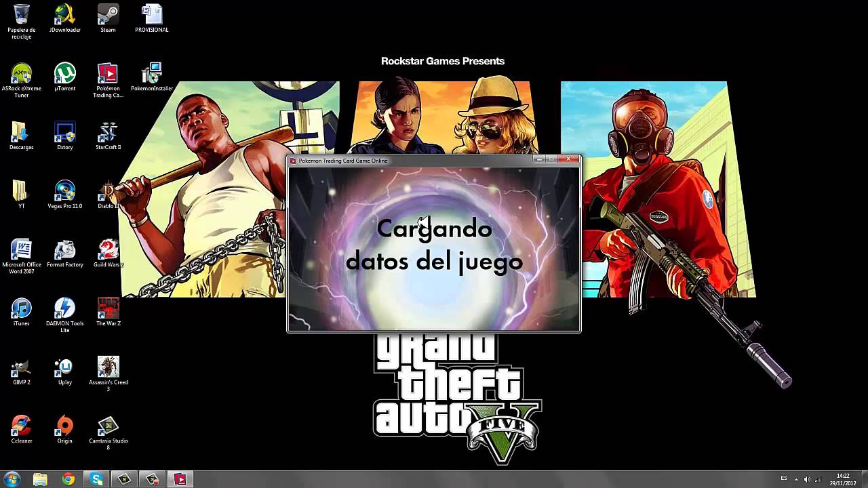The width and height of the screenshot is (868, 488).
Task: Open the volume control in the tray
Action: 807,479
